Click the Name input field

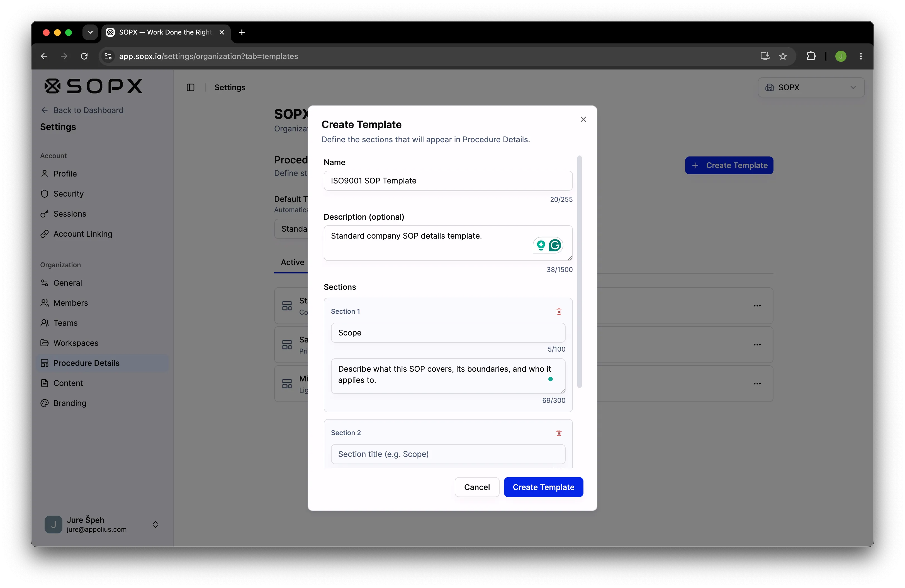[448, 181]
